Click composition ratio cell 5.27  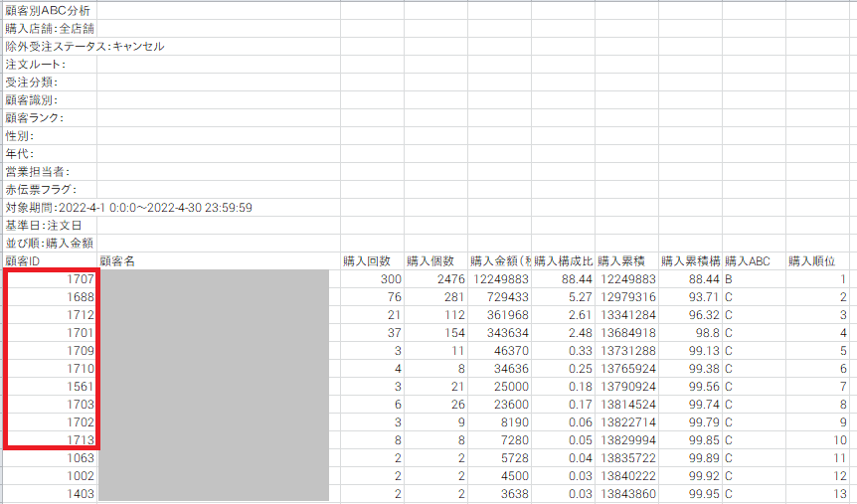pyautogui.click(x=563, y=297)
